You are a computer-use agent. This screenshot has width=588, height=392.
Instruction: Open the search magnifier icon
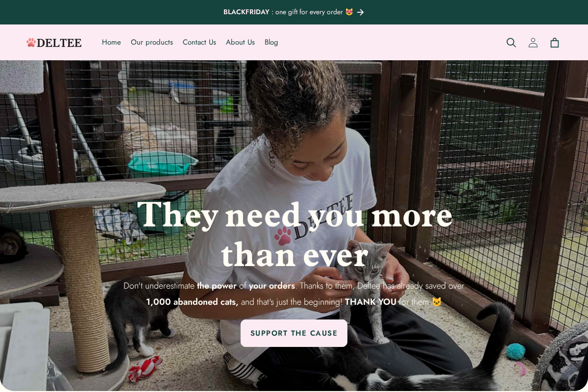point(511,43)
